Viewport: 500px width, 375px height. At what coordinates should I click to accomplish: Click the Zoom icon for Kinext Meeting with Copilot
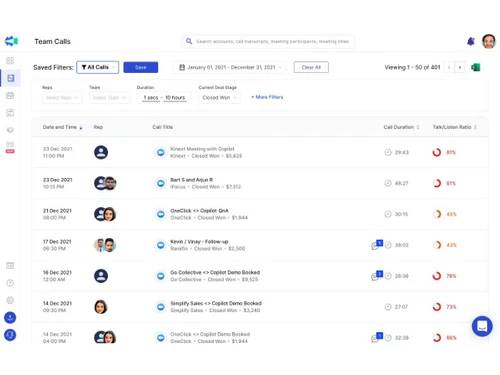coord(161,152)
